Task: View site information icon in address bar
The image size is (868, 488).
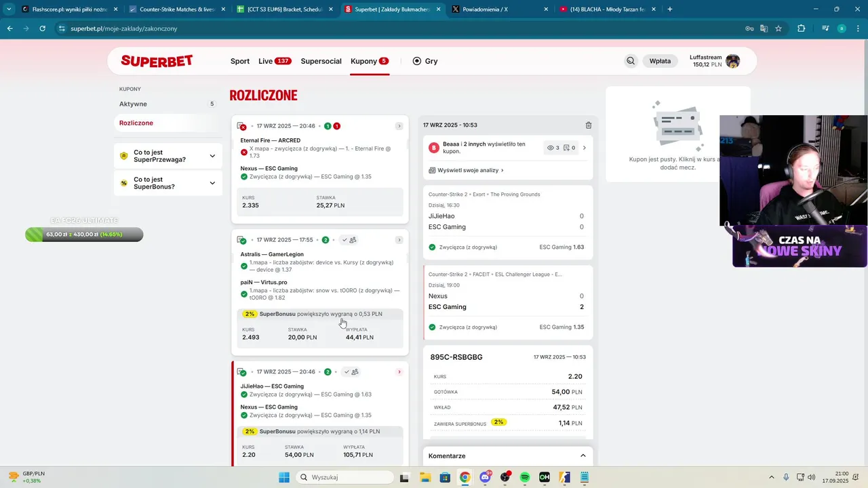Action: click(x=62, y=28)
